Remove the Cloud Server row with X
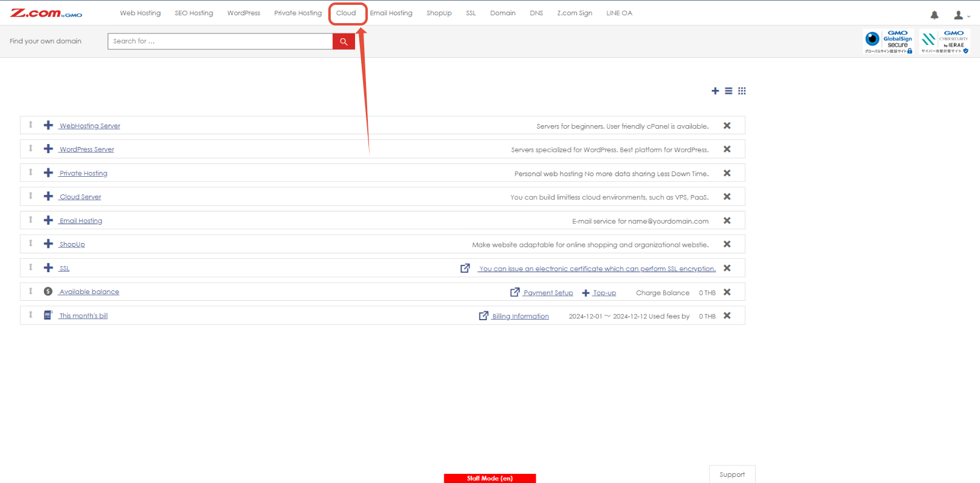This screenshot has height=483, width=980. pyautogui.click(x=727, y=197)
